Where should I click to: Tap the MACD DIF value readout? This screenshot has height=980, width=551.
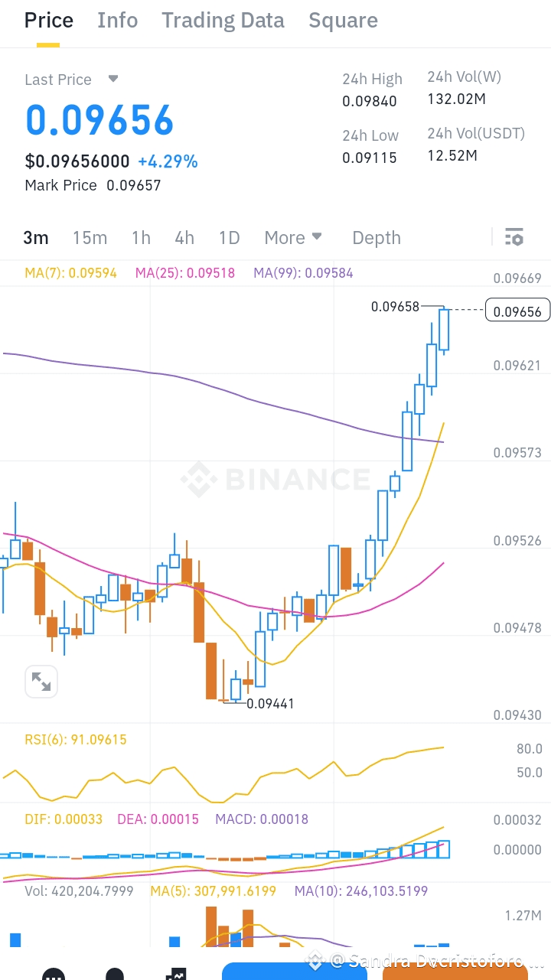tap(64, 819)
